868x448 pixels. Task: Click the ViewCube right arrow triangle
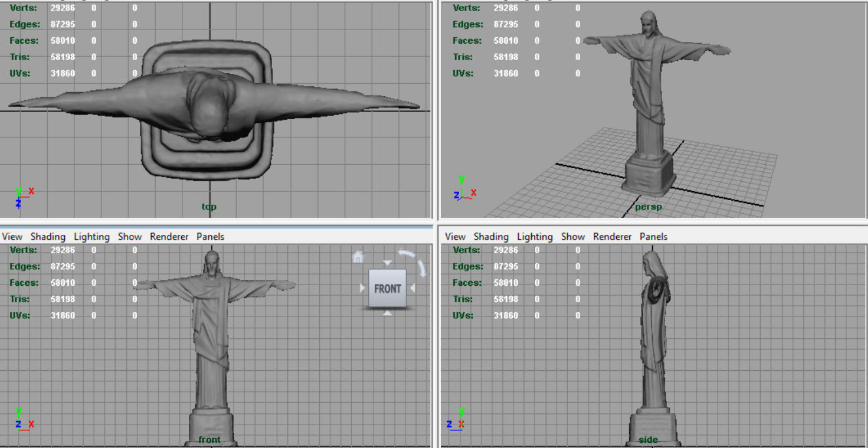(413, 288)
